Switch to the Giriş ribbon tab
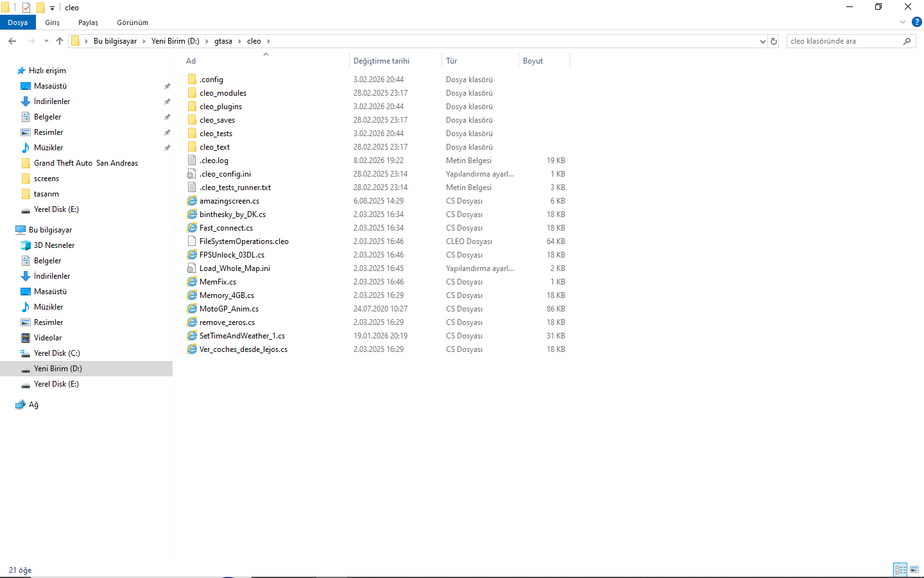 point(53,22)
